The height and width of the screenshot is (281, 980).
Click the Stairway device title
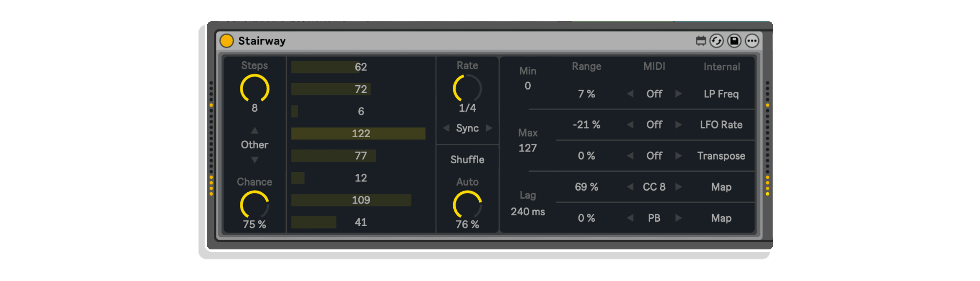click(x=262, y=41)
